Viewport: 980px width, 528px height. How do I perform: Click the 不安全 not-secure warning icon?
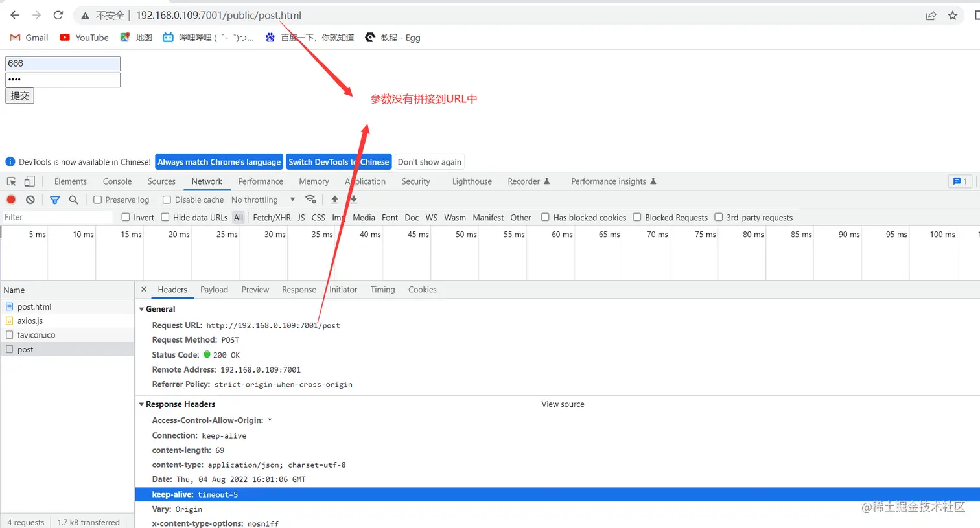tap(85, 16)
